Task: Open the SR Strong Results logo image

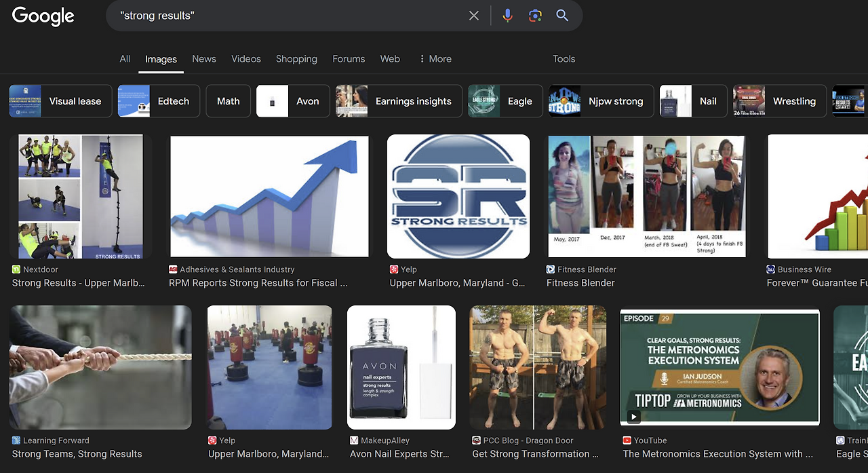Action: pos(458,197)
